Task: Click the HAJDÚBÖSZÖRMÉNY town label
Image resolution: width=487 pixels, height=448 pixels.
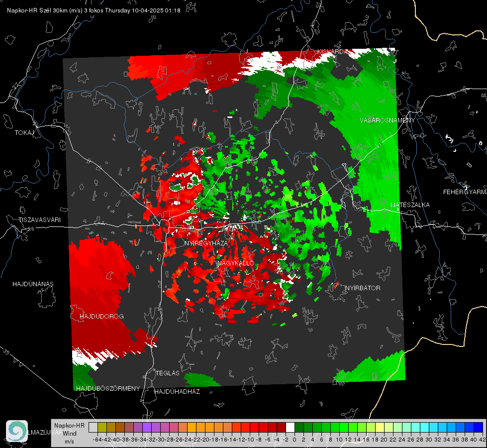Action: point(108,389)
